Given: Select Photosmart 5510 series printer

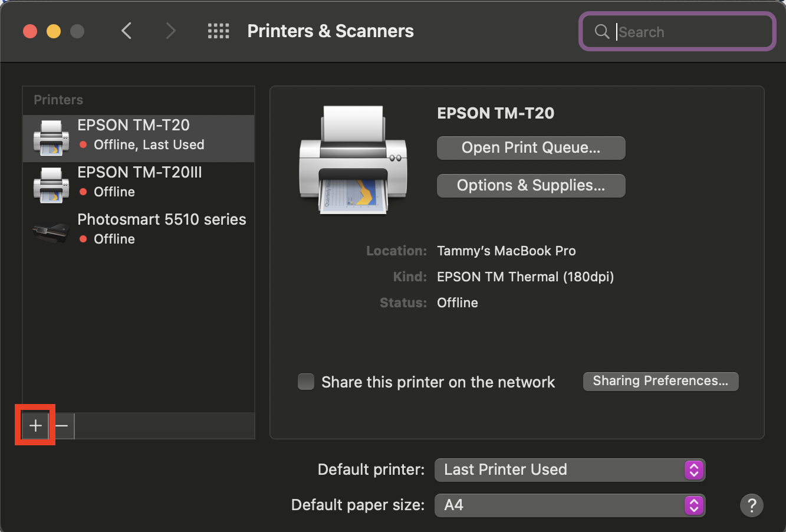Looking at the screenshot, I should click(x=139, y=233).
